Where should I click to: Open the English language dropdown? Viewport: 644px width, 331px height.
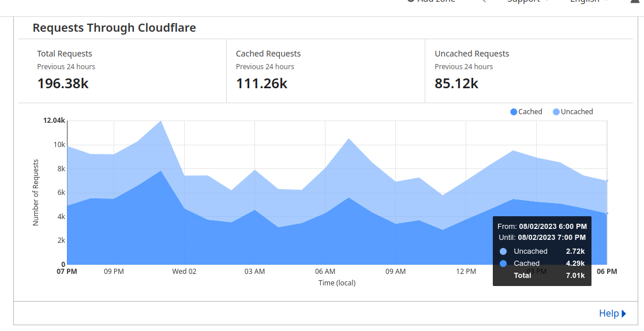tap(589, 2)
